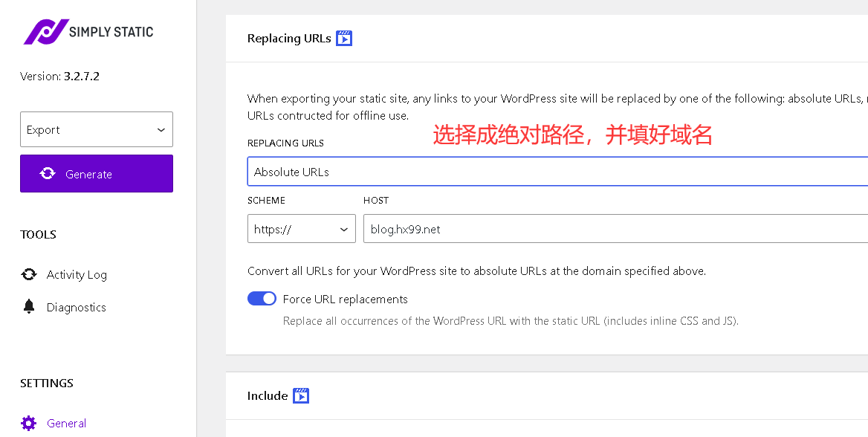This screenshot has height=437, width=868.
Task: Select General under Settings
Action: click(66, 423)
